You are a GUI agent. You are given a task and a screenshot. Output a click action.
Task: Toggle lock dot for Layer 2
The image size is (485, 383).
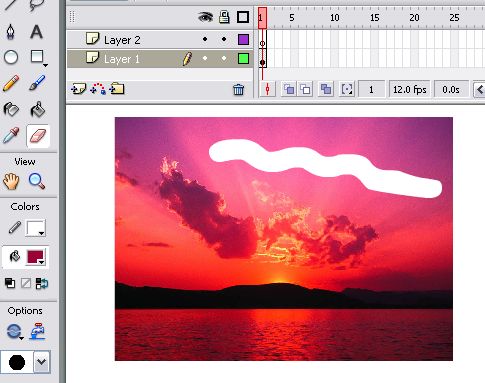click(224, 39)
